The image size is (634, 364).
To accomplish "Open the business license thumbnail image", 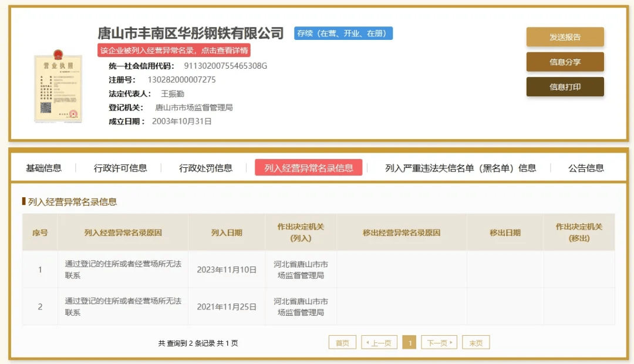I will pos(58,86).
